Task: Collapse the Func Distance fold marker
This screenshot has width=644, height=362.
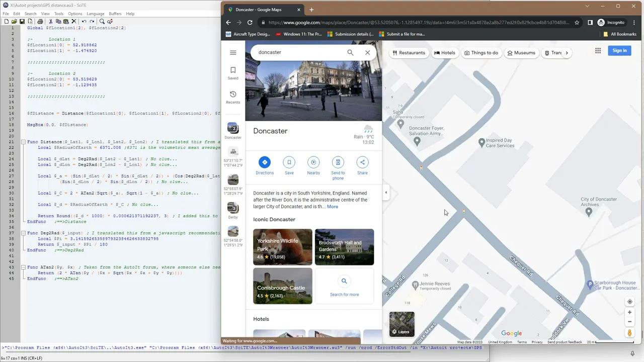Action: point(23,142)
